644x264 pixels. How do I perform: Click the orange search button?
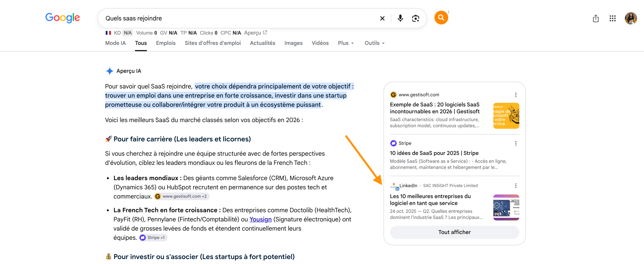click(x=441, y=18)
